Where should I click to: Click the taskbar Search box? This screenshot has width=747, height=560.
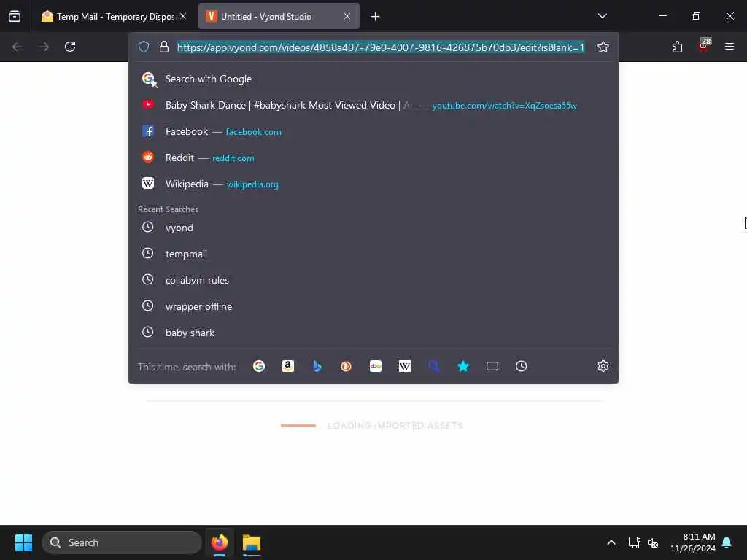[x=122, y=542]
